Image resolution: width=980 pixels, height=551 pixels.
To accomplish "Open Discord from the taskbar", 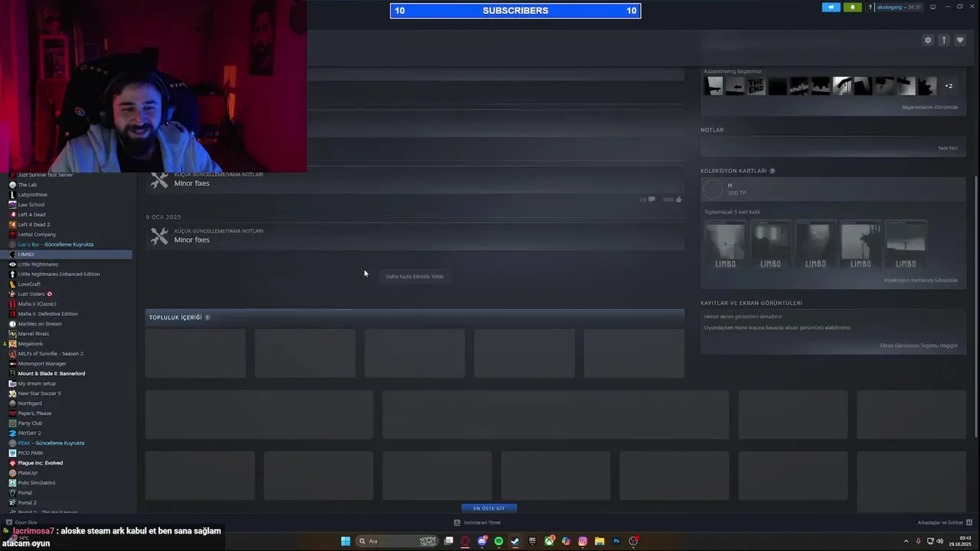I will coord(482,541).
